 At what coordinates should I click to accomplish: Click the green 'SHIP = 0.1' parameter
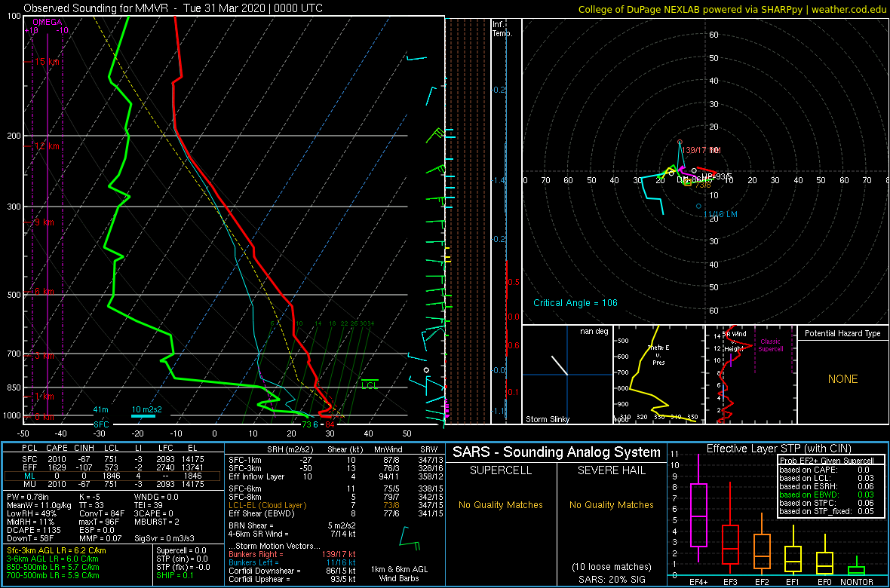(x=178, y=575)
